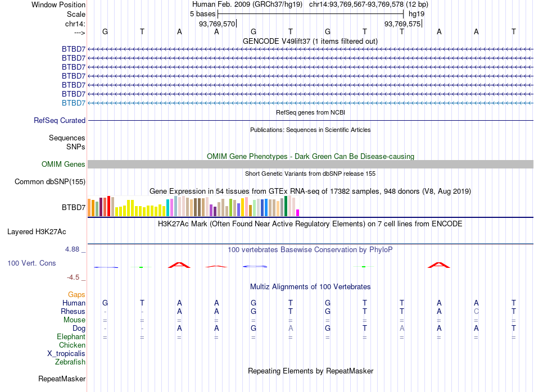Click the Sequences track label

coord(67,138)
